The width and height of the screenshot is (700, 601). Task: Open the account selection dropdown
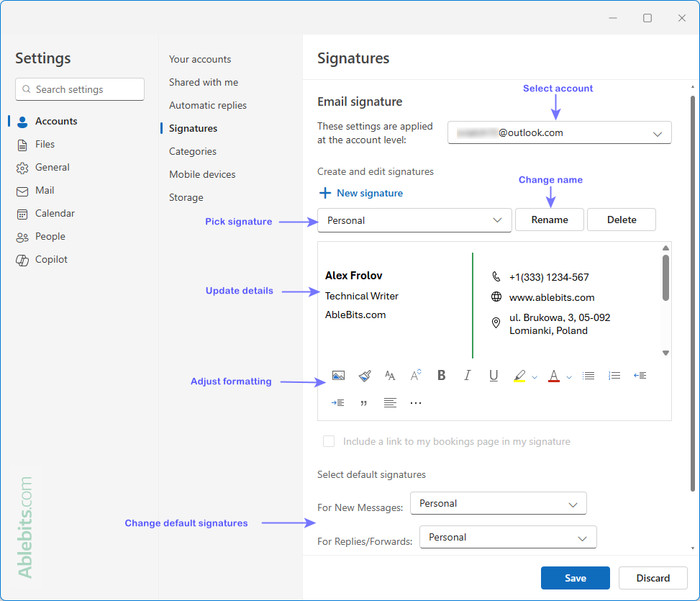click(x=559, y=132)
